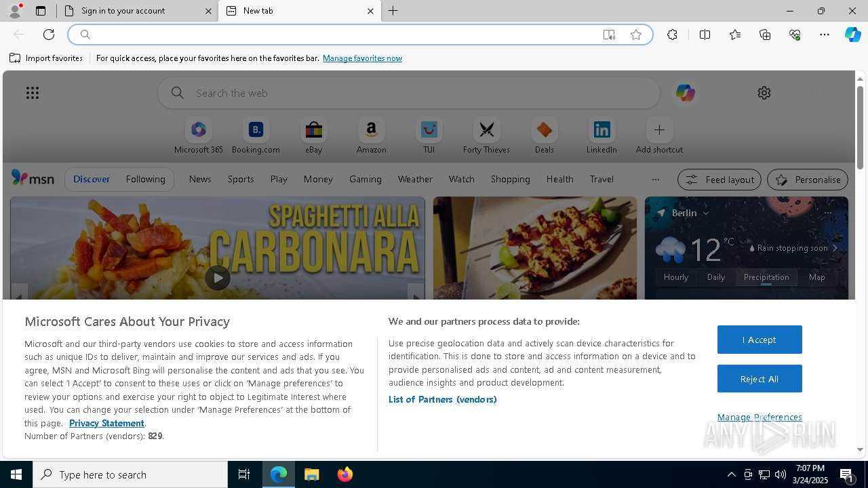
Task: Open the Booking.com shortcut
Action: pos(256,136)
